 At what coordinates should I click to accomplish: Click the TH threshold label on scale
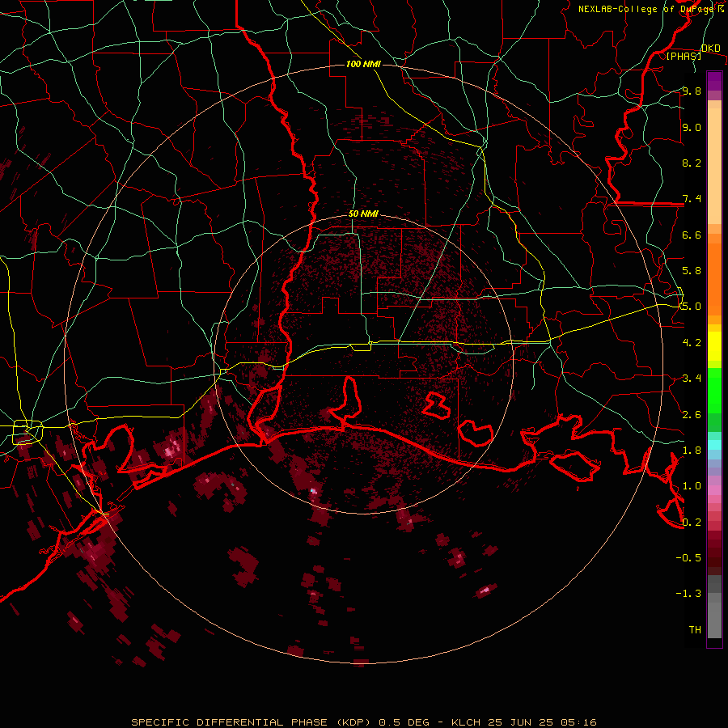click(x=695, y=629)
